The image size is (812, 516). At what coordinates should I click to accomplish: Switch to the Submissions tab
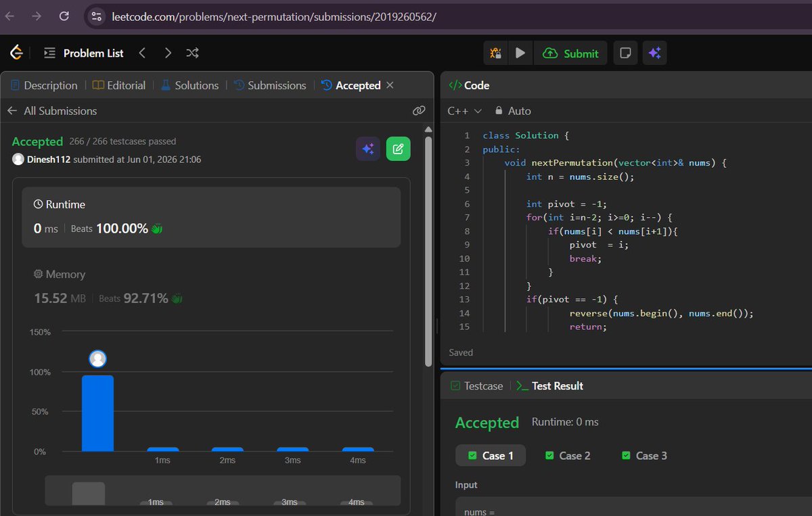click(270, 85)
